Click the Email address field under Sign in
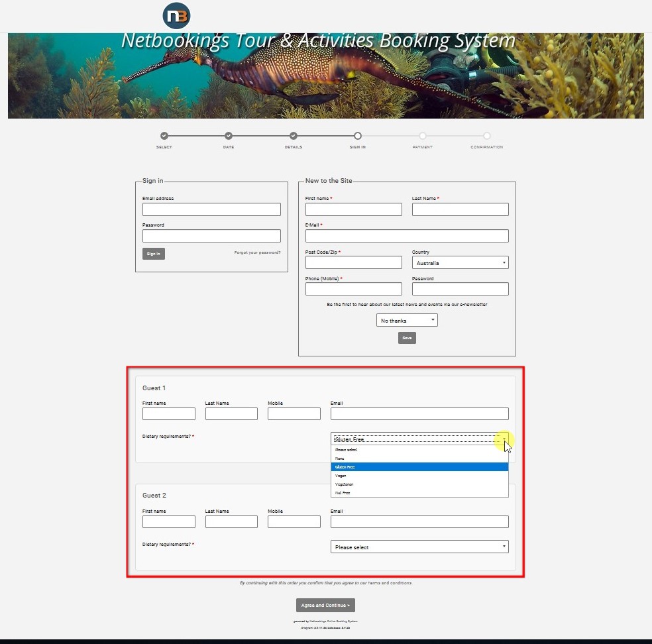652x644 pixels. coord(211,209)
